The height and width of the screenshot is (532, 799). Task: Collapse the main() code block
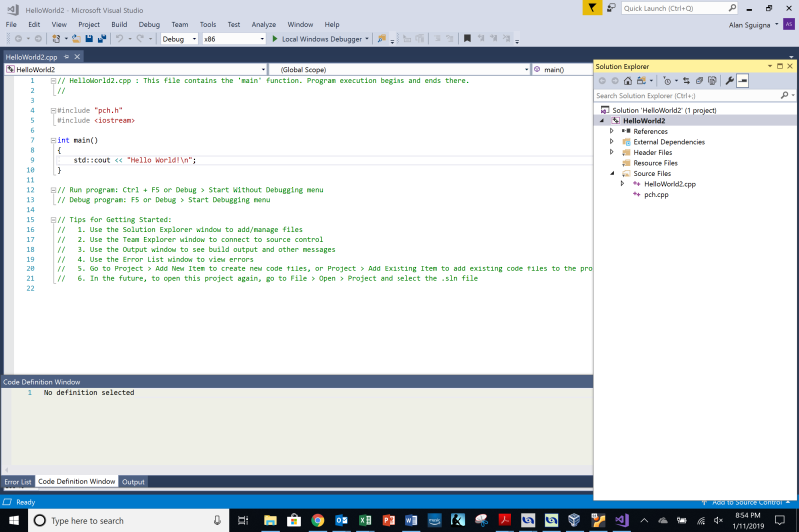(53, 140)
